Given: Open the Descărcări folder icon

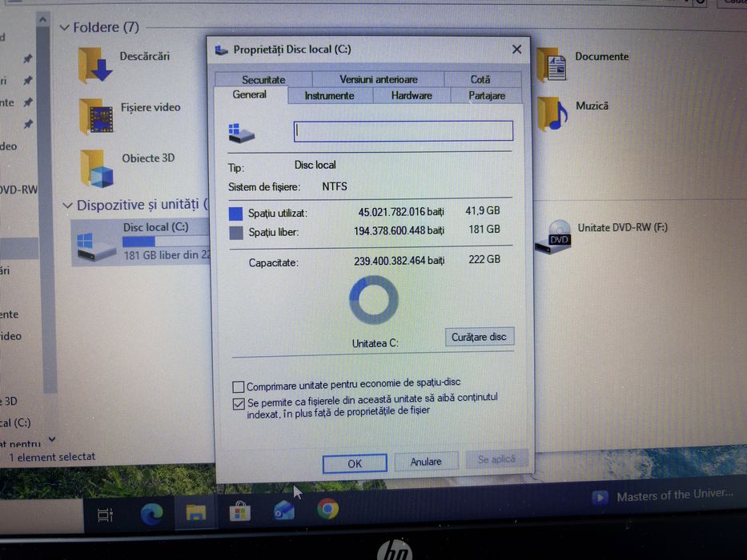Looking at the screenshot, I should pos(95,64).
